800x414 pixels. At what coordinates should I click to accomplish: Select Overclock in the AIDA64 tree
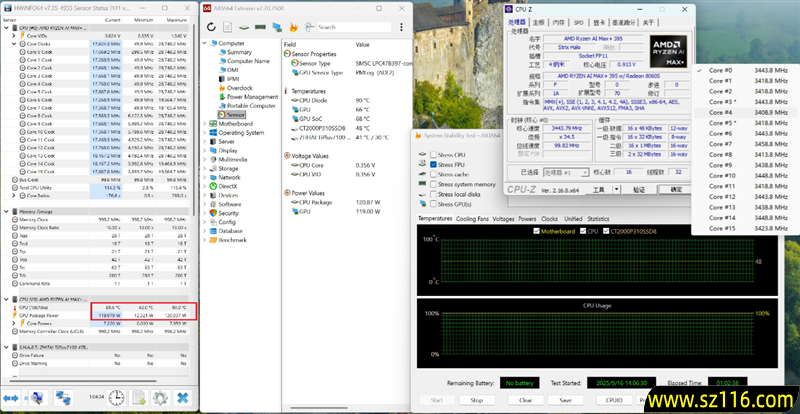point(240,87)
